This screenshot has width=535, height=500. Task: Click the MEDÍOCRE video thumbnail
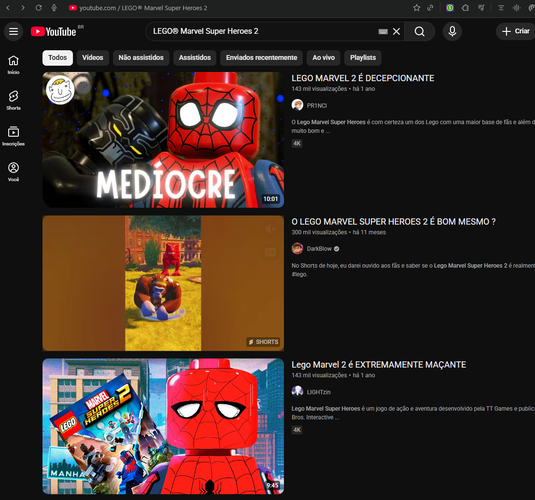pos(163,140)
